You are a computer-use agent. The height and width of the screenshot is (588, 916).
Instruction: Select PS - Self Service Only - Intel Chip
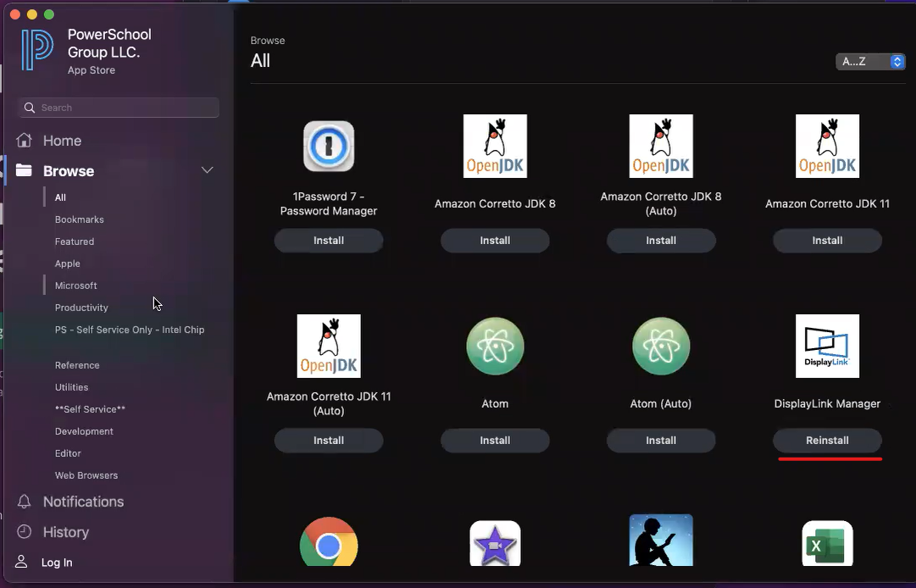(x=130, y=330)
